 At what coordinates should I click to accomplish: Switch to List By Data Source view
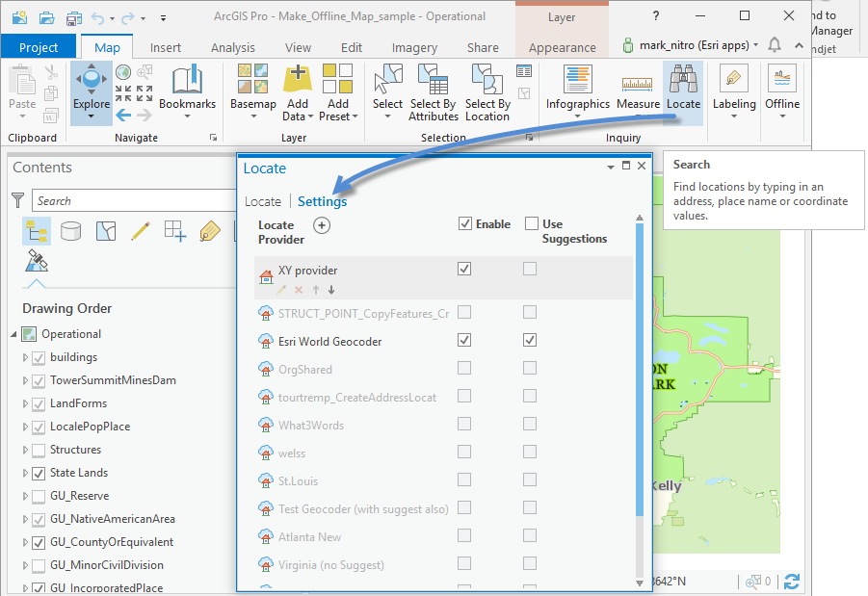click(x=71, y=231)
